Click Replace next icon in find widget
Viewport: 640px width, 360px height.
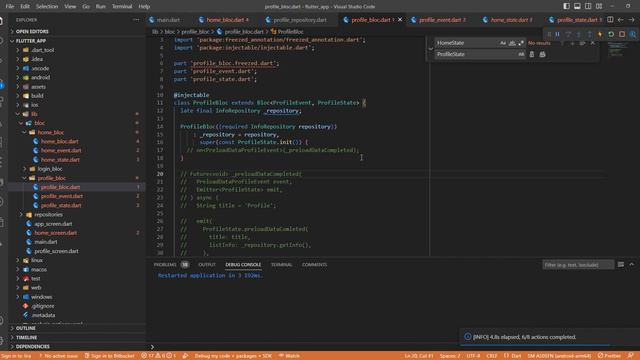pos(532,54)
